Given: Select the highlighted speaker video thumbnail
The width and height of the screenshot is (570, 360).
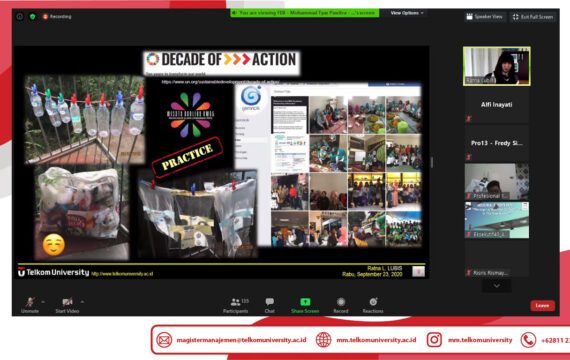Looking at the screenshot, I should (x=497, y=66).
